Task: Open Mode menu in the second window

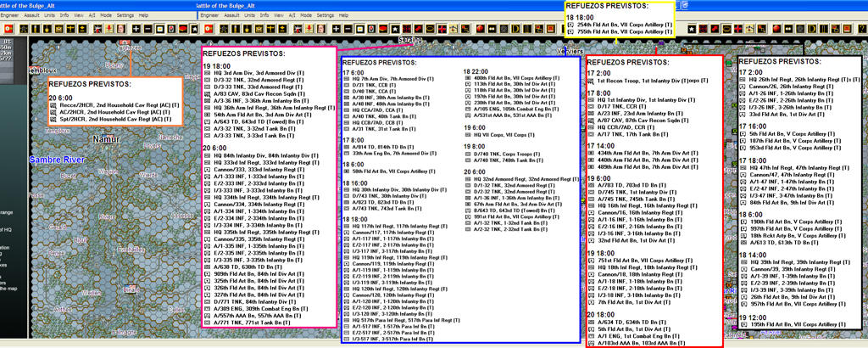Action: [305, 15]
